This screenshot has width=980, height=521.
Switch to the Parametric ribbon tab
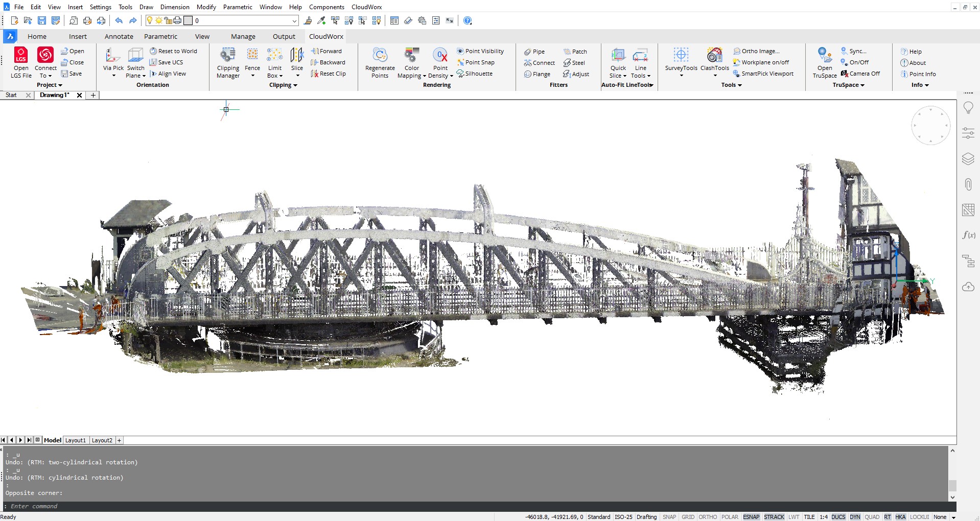point(160,36)
